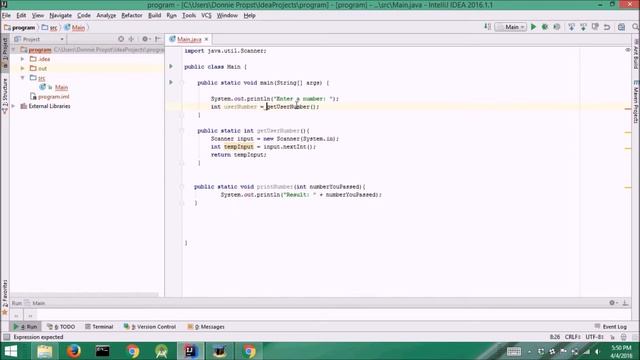Image resolution: width=640 pixels, height=360 pixels.
Task: Click the Hector inspector icon in status bar
Action: [623, 337]
